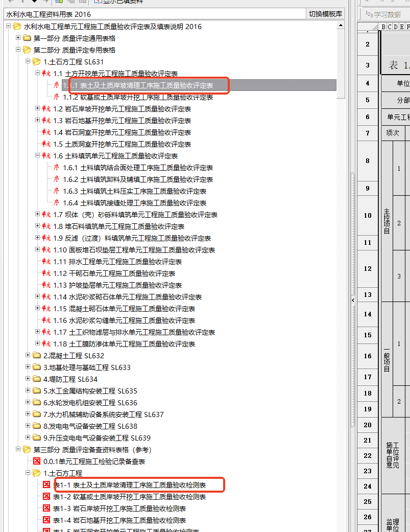410x532 pixels.
Task: Click the folder icon beside 第二部分 质量评定专用表格
Action: point(27,50)
